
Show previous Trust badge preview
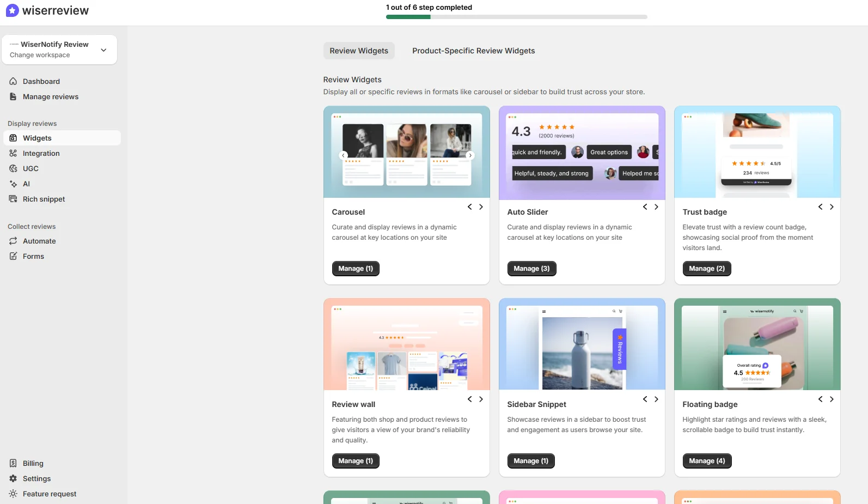(820, 207)
